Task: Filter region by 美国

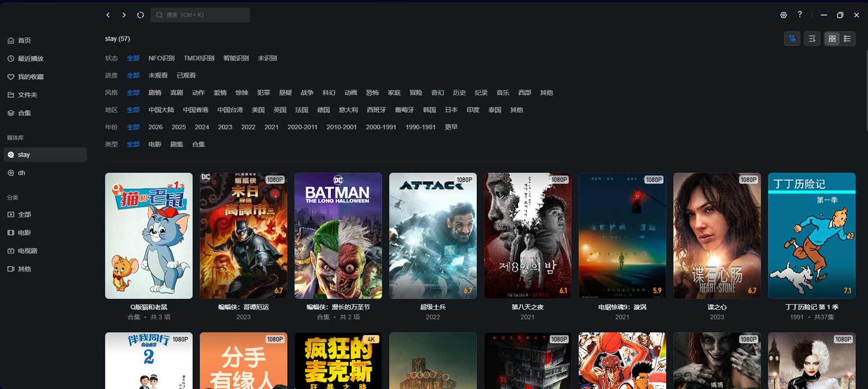Action: click(258, 109)
